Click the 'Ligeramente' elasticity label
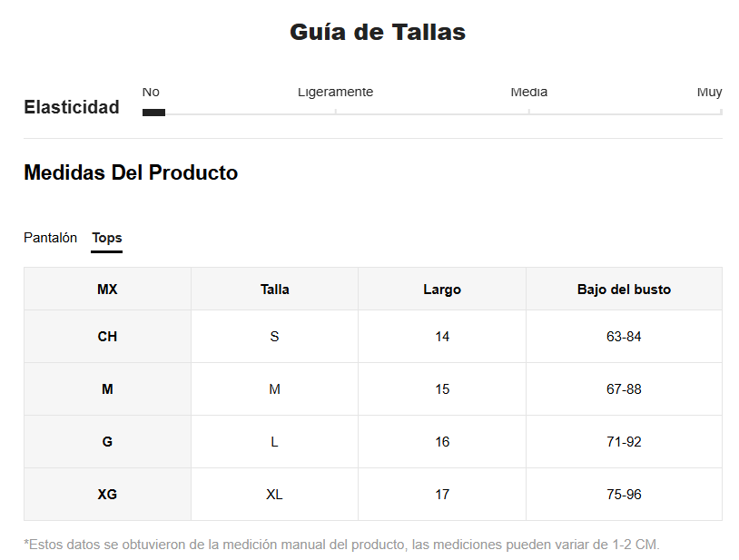 (335, 93)
